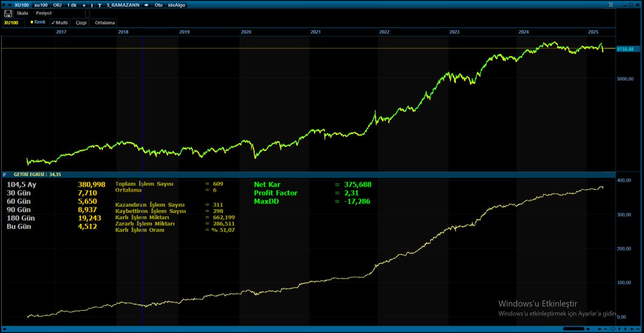Click the 2023 year label
Viewport: 644px width, 333px height.
pyautogui.click(x=455, y=32)
